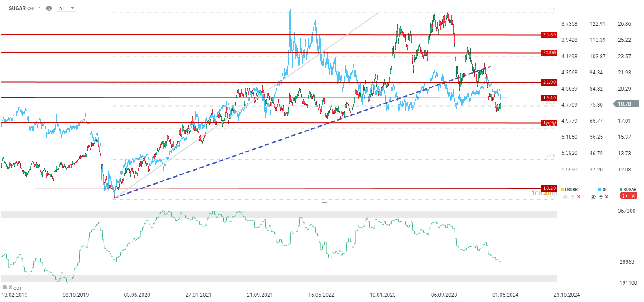Screen dimensions: 644x302
Task: Click the USDBRL legend label
Action: 572,190
